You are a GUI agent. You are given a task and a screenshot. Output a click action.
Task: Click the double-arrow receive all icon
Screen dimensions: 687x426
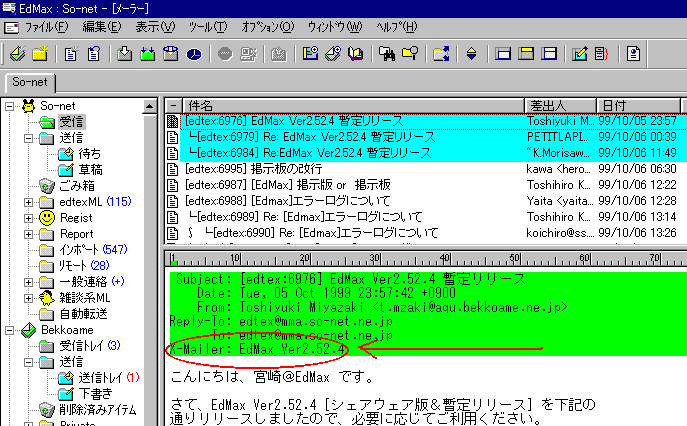(148, 54)
